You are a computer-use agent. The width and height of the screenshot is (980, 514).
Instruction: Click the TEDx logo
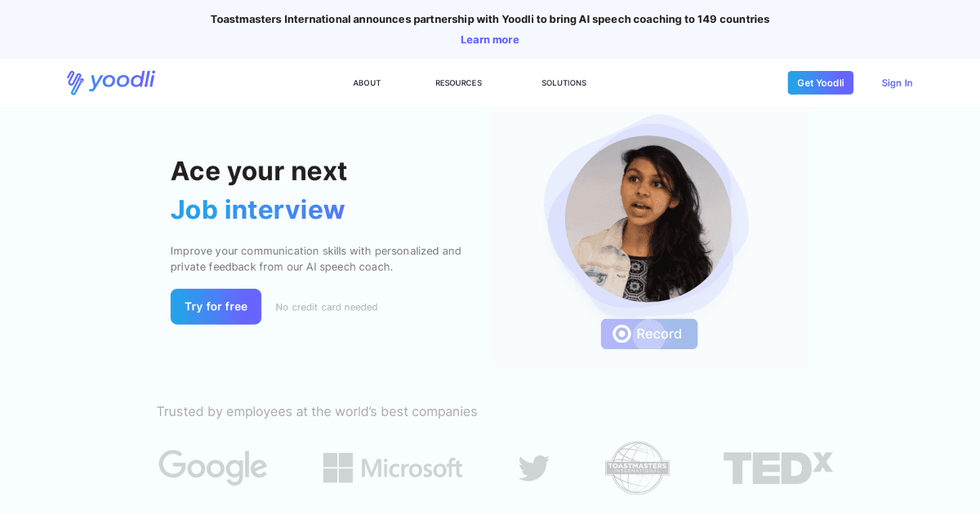point(777,468)
